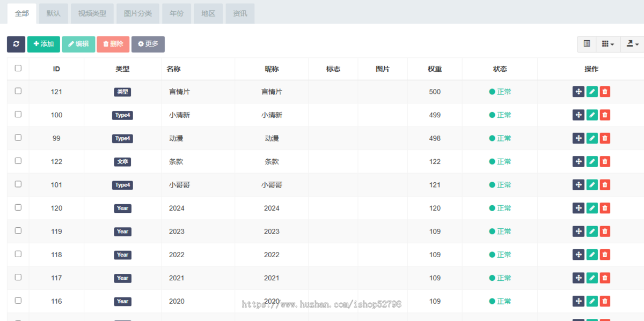Click the 昵称 cell reading 动漫
Screen dimensions: 644x321
click(272, 138)
